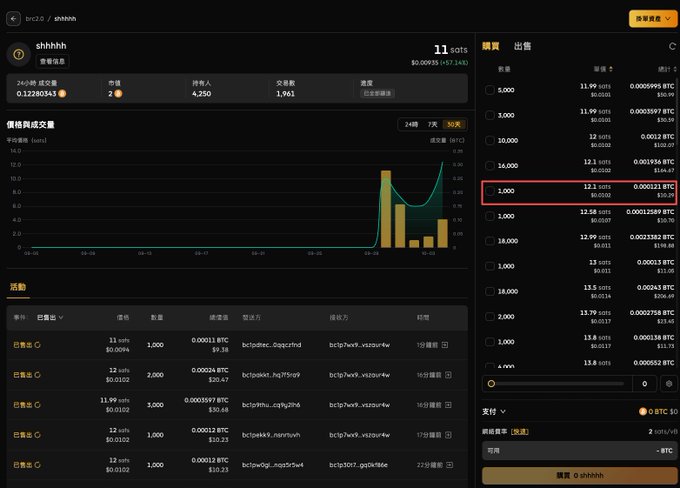
Task: Click the price change (+57.14%) text
Action: coord(454,62)
